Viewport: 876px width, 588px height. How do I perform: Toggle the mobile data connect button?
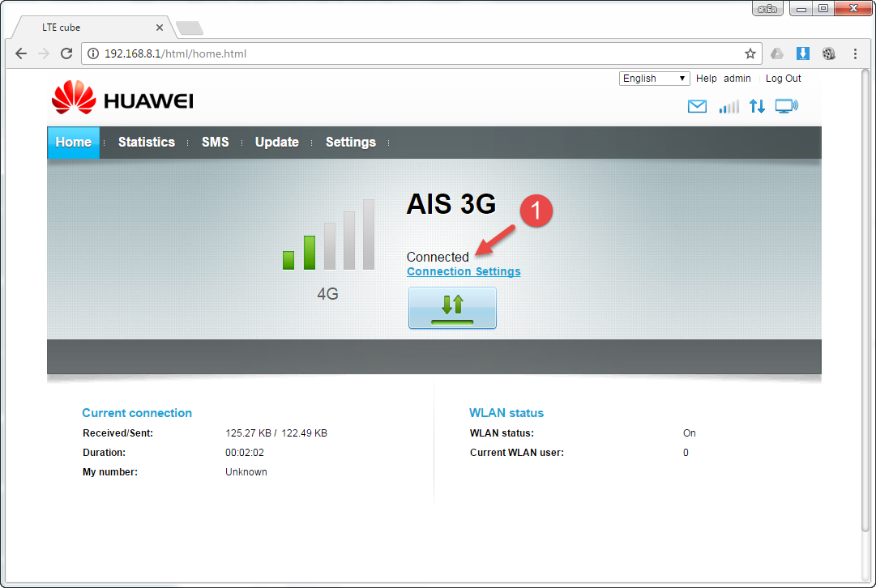pyautogui.click(x=452, y=308)
